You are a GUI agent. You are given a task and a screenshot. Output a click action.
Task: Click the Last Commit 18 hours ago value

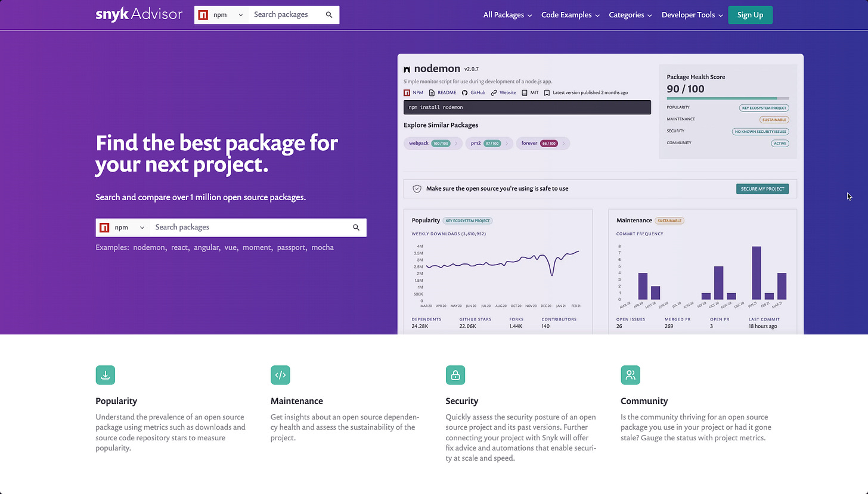pyautogui.click(x=763, y=327)
